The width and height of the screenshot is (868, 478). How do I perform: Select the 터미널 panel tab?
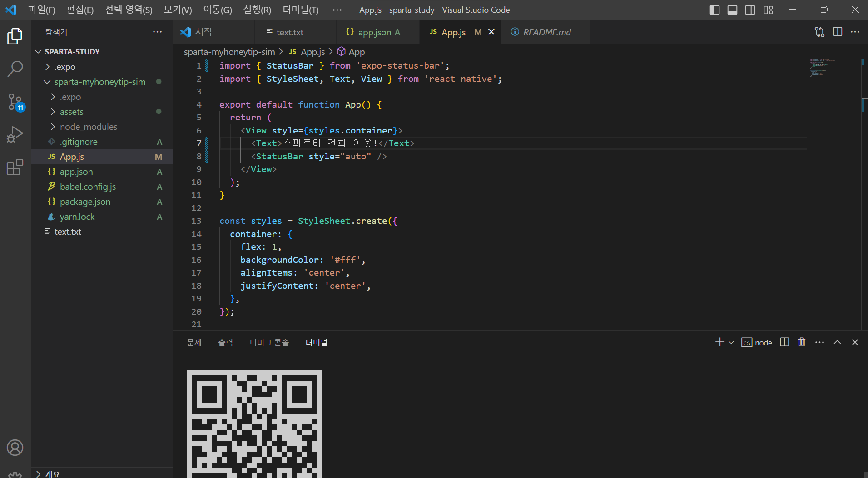(x=317, y=343)
